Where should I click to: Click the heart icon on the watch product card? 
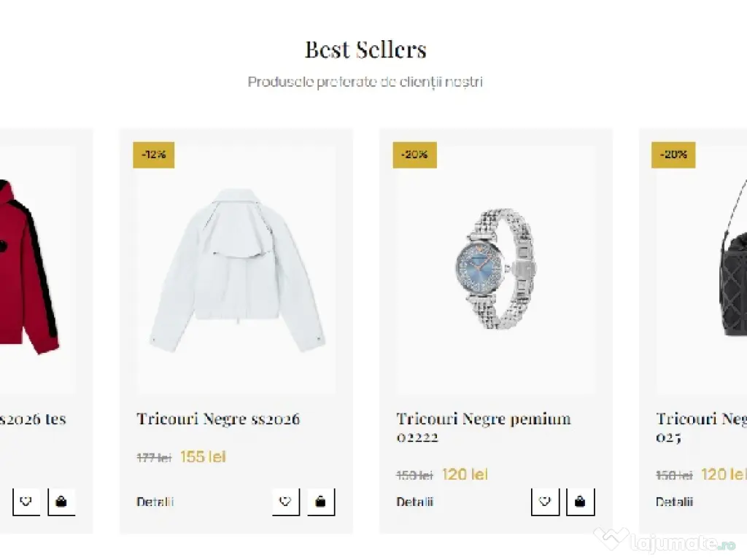point(545,501)
